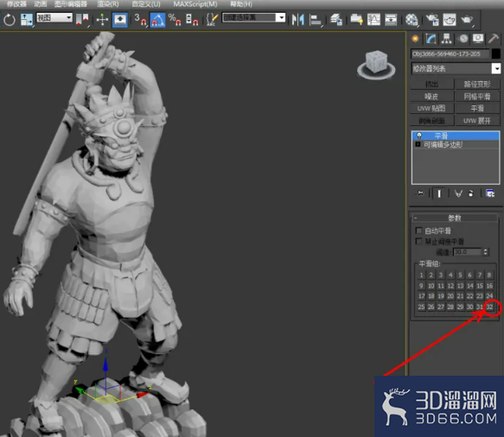Image resolution: width=504 pixels, height=437 pixels.
Task: Open 渲染(R) menu
Action: coord(108,4)
